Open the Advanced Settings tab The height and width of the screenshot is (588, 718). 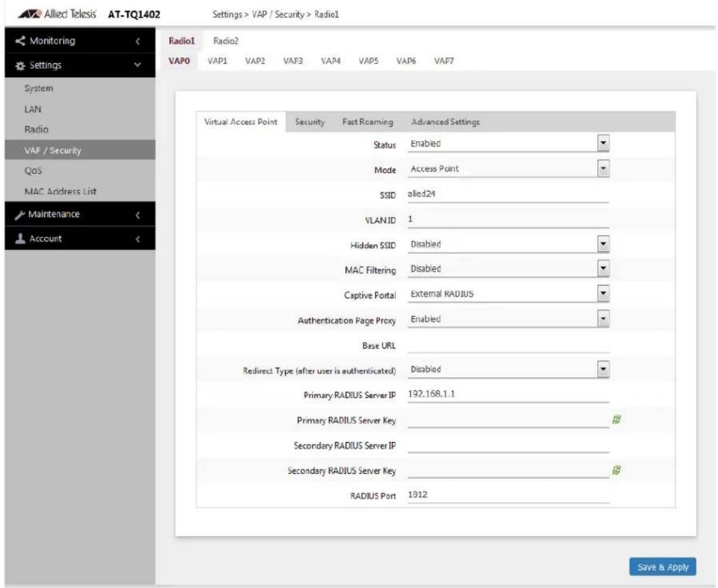tap(447, 122)
